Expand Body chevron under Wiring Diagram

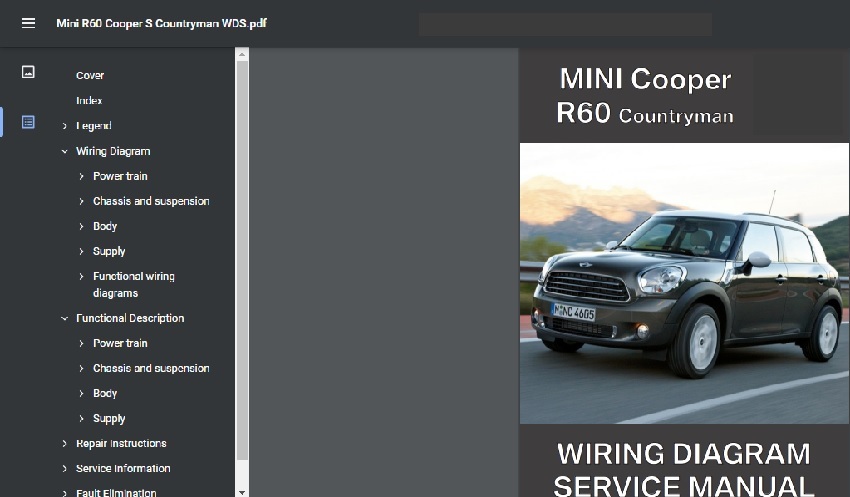click(81, 227)
